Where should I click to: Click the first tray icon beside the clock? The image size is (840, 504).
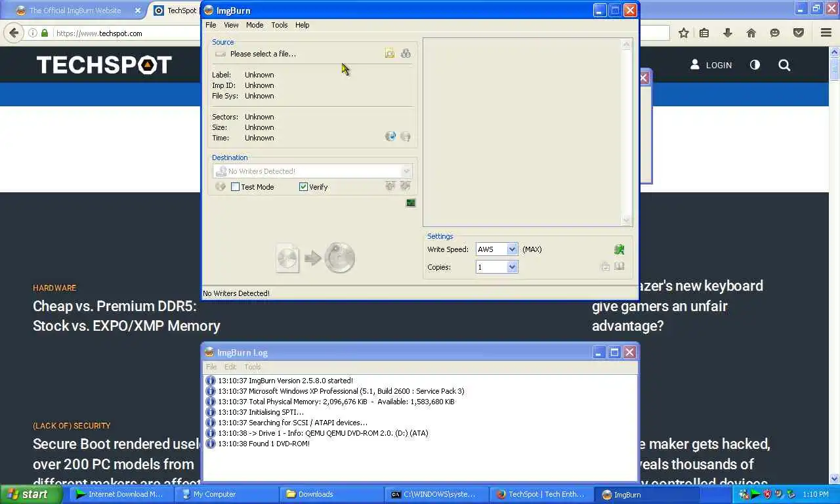(743, 494)
